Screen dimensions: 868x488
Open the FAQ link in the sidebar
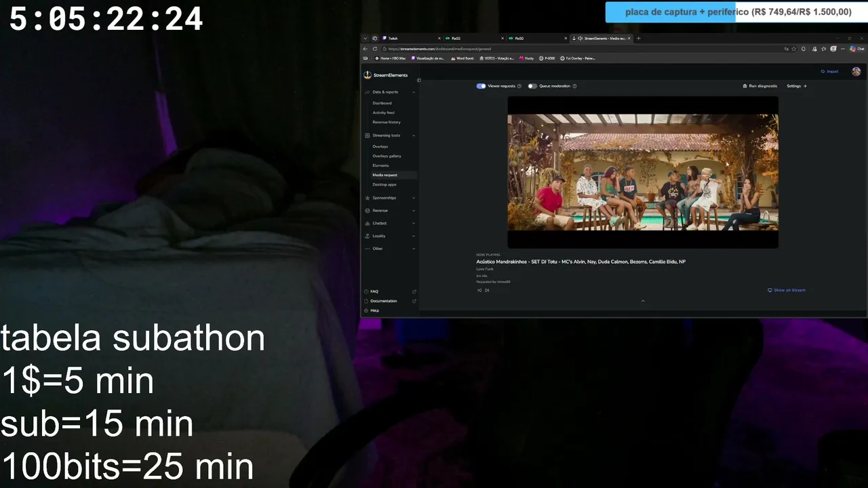coord(374,291)
